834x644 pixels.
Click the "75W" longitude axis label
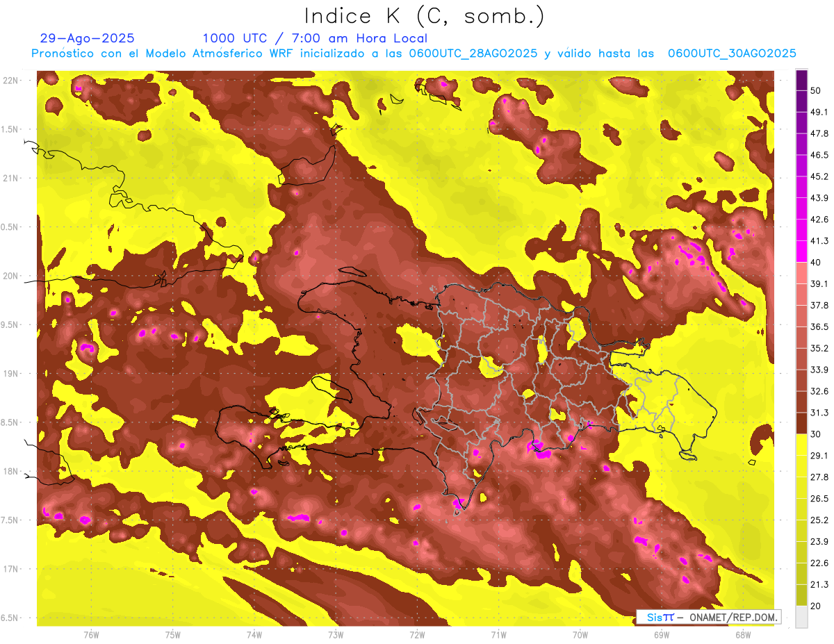[x=172, y=635]
